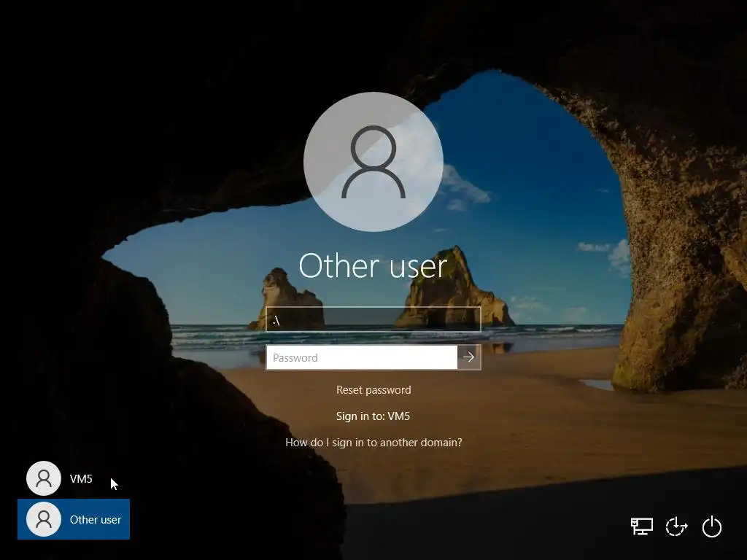
Task: Select the VM5 user account
Action: point(74,478)
